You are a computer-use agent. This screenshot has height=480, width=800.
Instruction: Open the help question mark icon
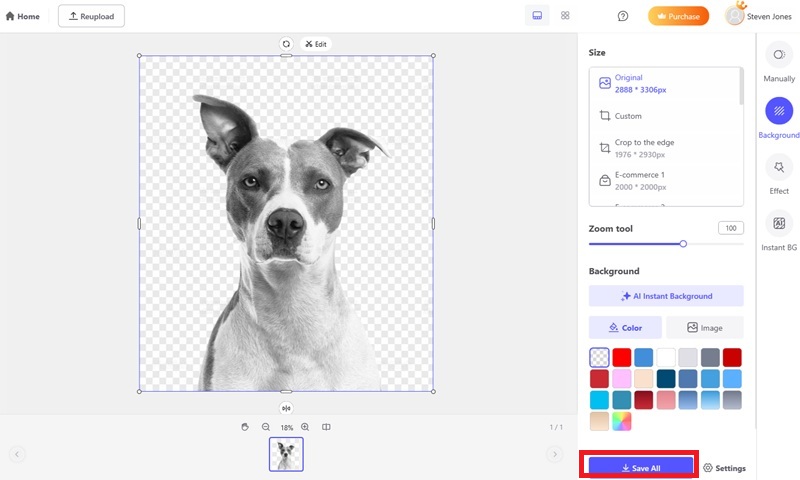pyautogui.click(x=622, y=16)
